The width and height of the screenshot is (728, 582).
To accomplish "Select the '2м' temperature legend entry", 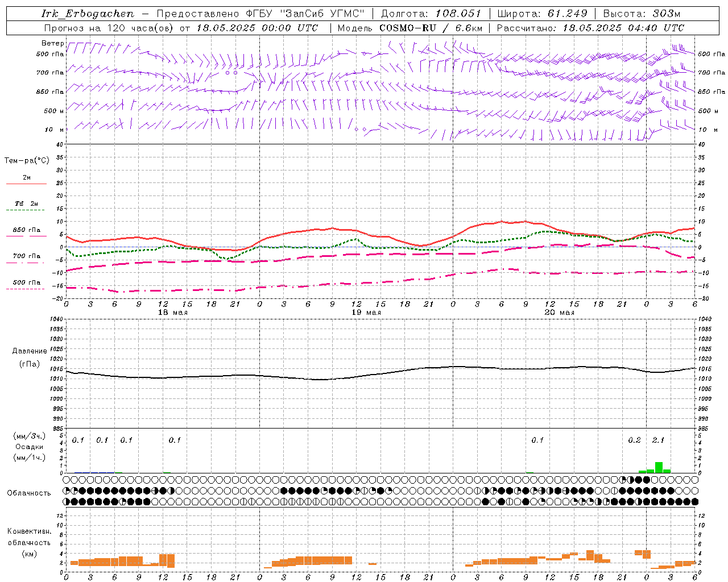I will [x=27, y=177].
